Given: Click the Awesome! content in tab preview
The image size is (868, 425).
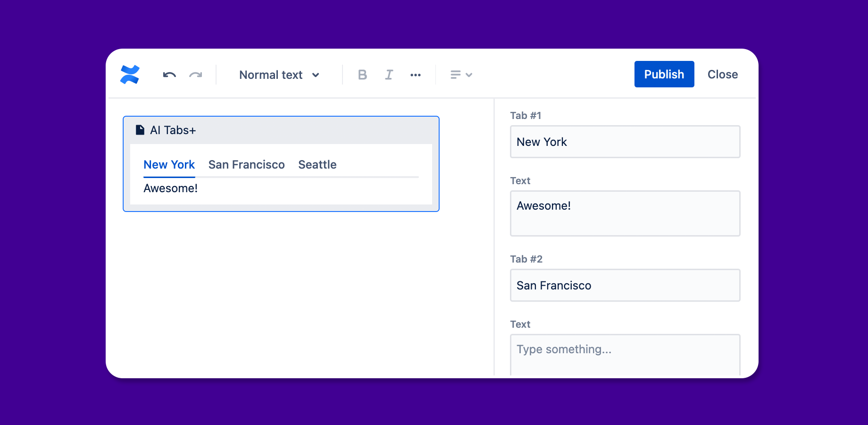Looking at the screenshot, I should click(170, 188).
